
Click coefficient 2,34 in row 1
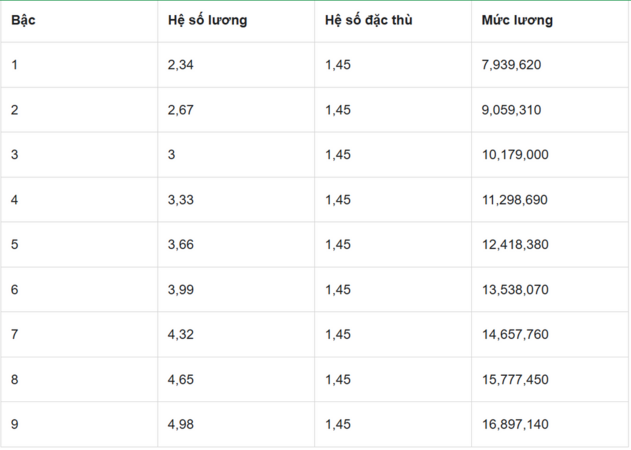coord(181,65)
